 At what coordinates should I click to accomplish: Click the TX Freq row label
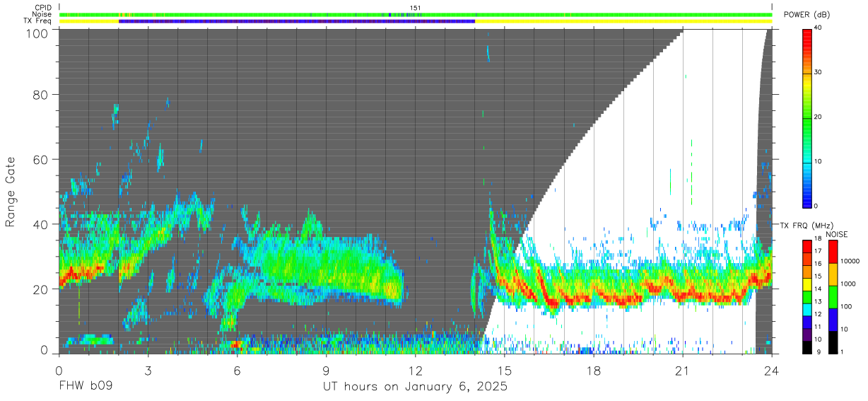click(x=38, y=21)
